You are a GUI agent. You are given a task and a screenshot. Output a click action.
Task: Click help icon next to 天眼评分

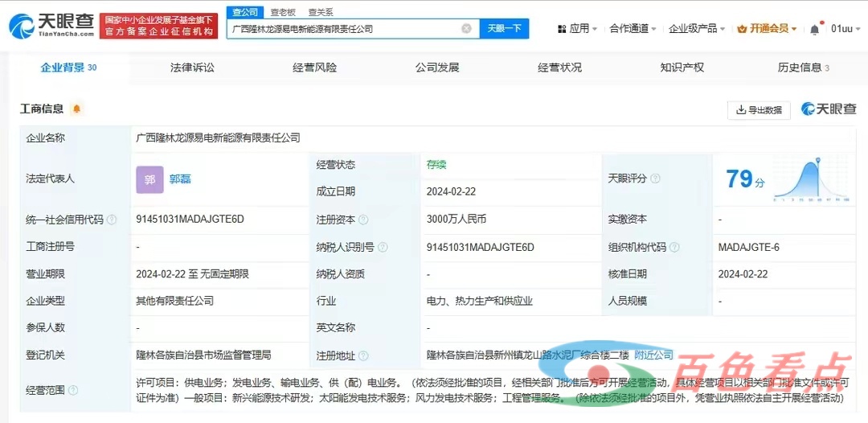point(656,179)
